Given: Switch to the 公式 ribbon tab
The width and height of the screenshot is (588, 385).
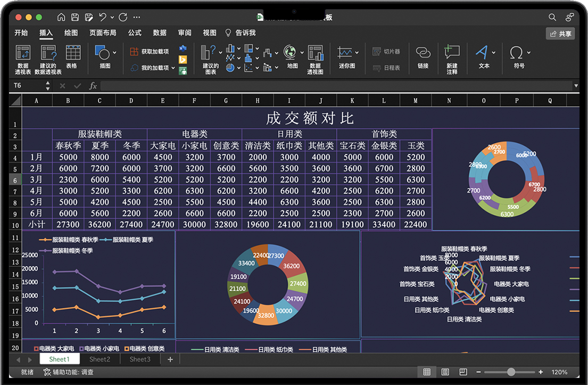Looking at the screenshot, I should click(x=135, y=33).
